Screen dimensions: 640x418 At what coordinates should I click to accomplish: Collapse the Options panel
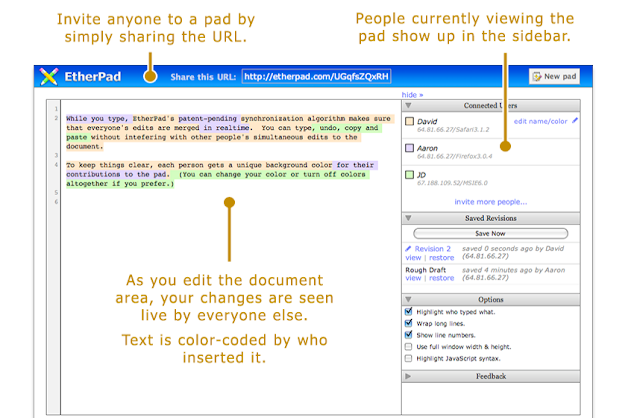pos(408,299)
